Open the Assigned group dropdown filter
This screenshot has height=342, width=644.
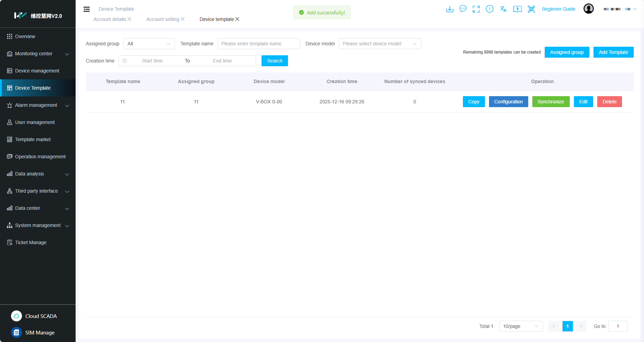click(x=149, y=44)
